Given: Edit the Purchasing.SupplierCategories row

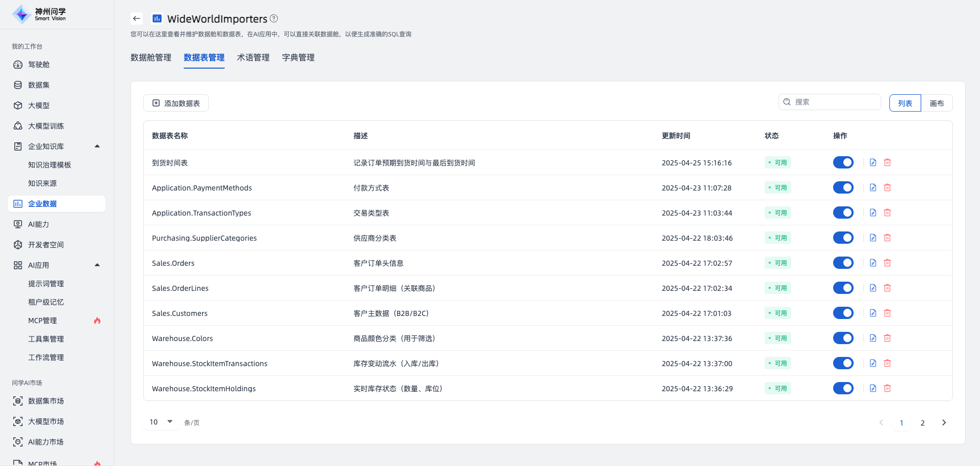Looking at the screenshot, I should tap(873, 238).
